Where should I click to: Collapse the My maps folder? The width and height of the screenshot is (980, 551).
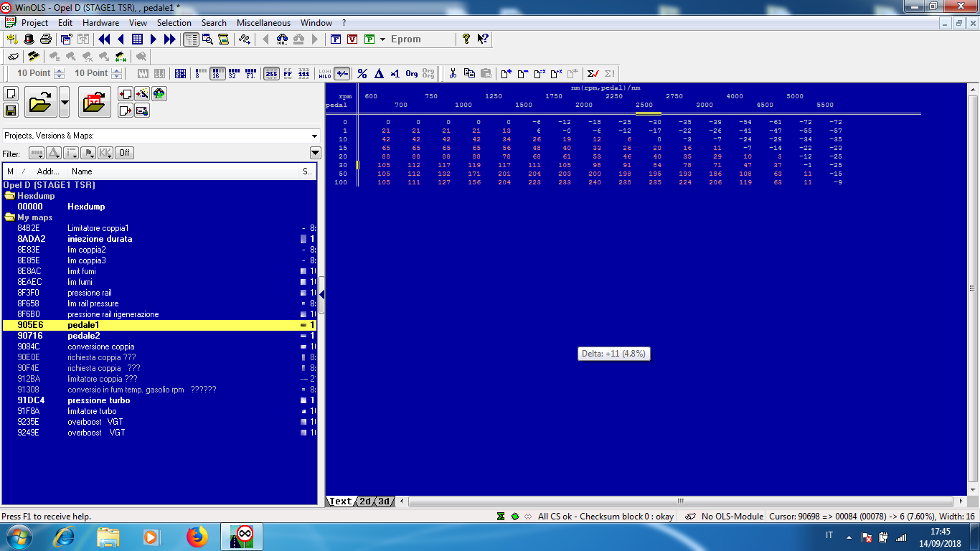pyautogui.click(x=10, y=217)
